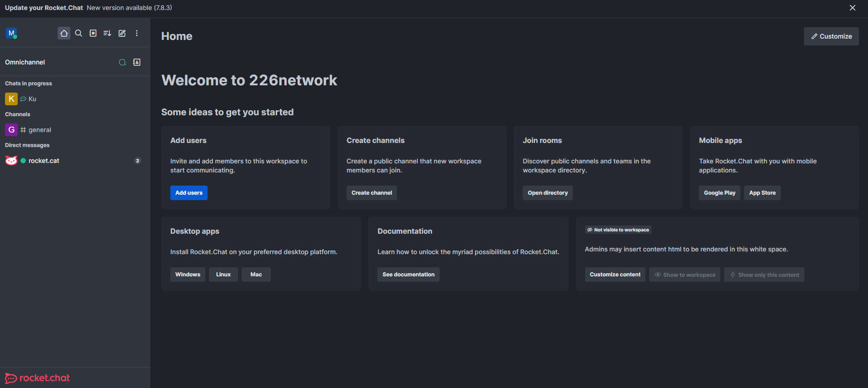
Task: Click the Create channel button
Action: click(372, 193)
